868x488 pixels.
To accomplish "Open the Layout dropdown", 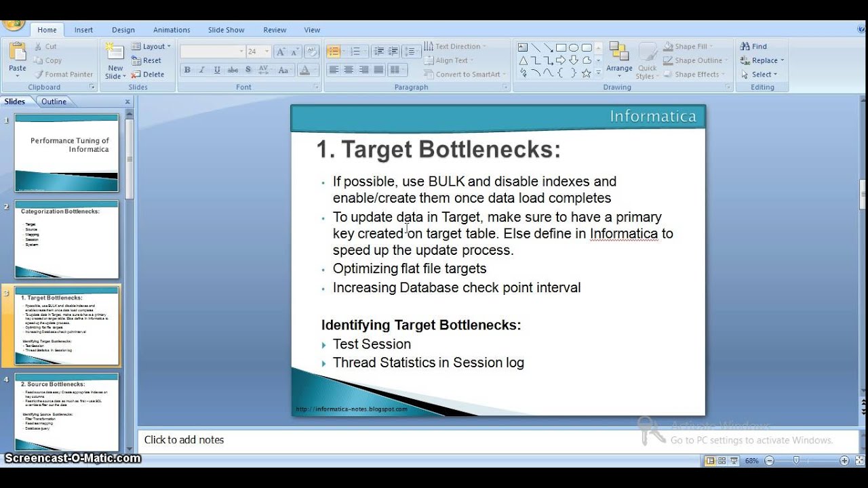I will click(151, 46).
